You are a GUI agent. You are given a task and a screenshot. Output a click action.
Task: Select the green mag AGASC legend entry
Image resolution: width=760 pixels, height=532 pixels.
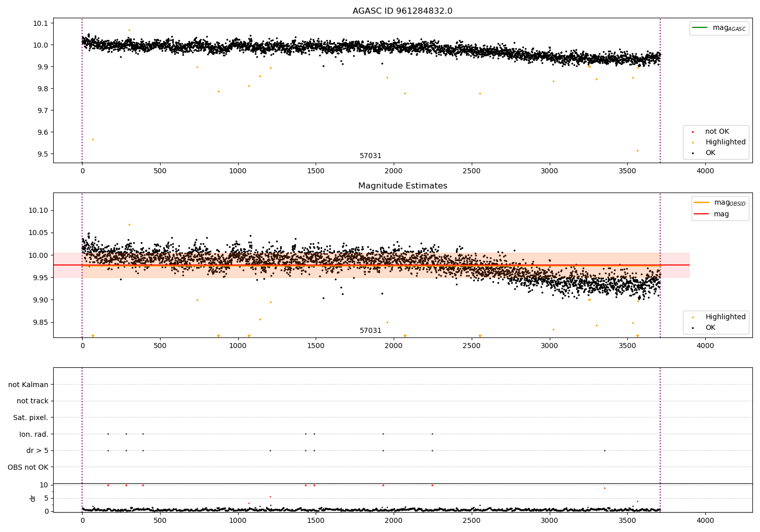(719, 28)
